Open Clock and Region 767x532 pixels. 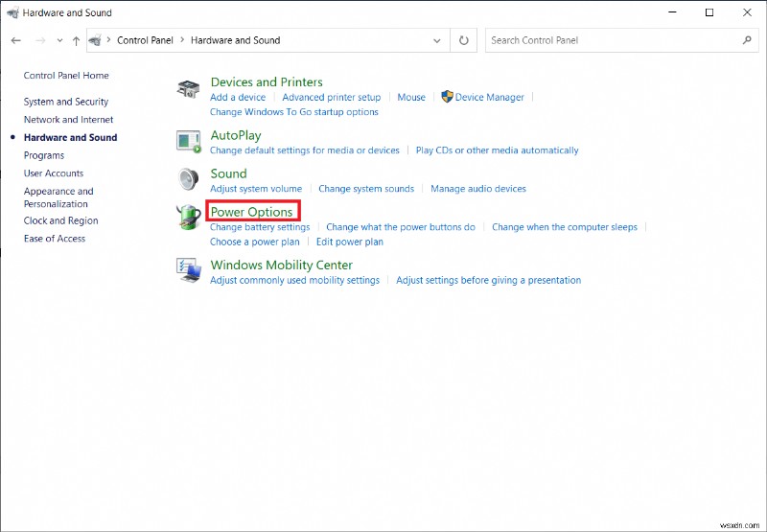[60, 220]
